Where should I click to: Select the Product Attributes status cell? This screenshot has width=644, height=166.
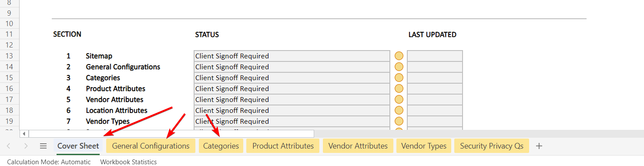(x=292, y=88)
